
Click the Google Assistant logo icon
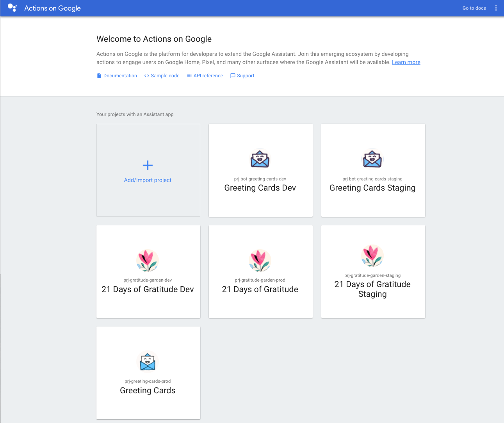tap(12, 8)
